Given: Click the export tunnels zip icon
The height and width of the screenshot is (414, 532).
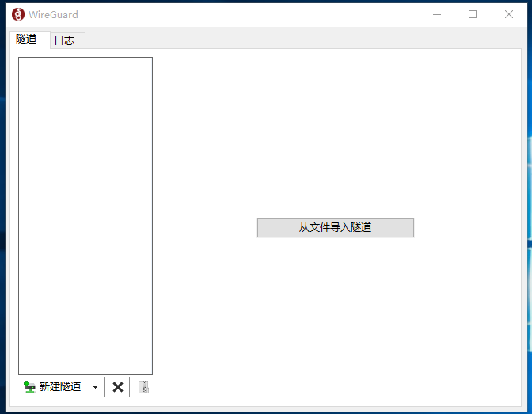Looking at the screenshot, I should point(143,387).
